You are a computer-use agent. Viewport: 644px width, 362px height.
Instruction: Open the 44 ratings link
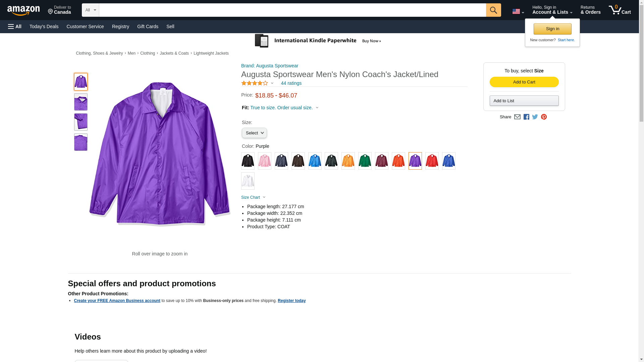291,83
